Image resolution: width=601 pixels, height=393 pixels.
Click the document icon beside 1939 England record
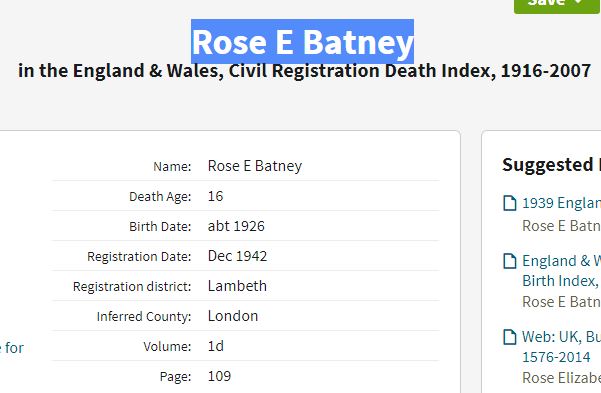[x=509, y=203]
